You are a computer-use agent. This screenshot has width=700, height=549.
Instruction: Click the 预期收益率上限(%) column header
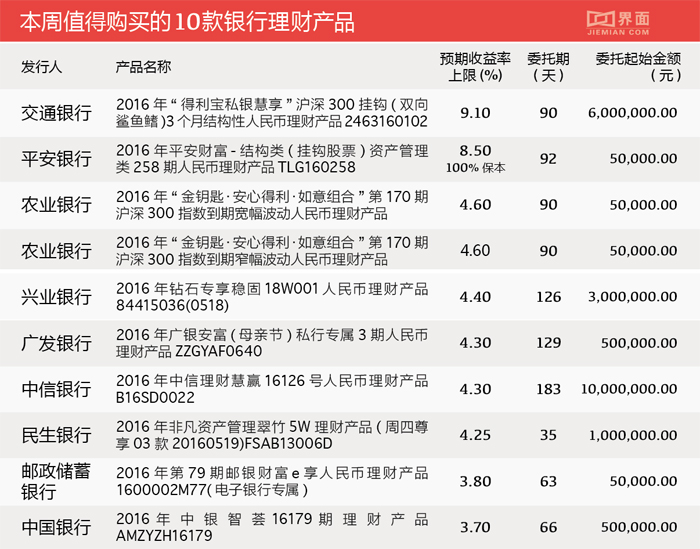tap(475, 67)
